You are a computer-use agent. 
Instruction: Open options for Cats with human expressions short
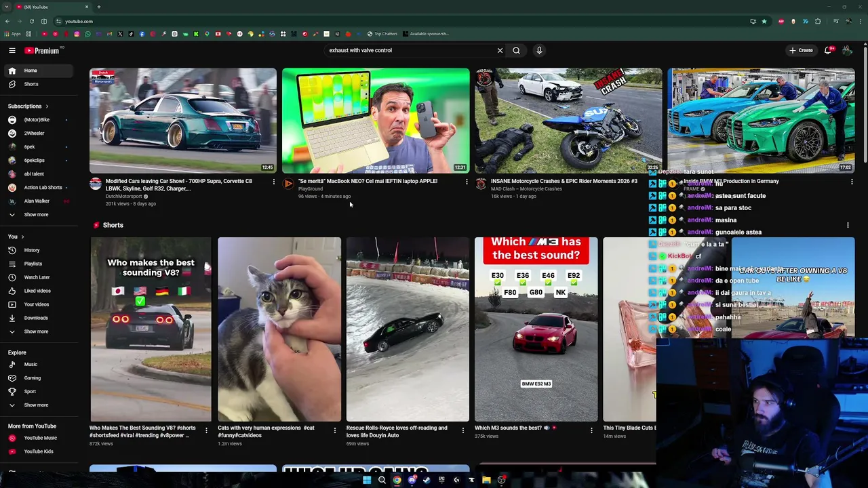click(x=334, y=430)
